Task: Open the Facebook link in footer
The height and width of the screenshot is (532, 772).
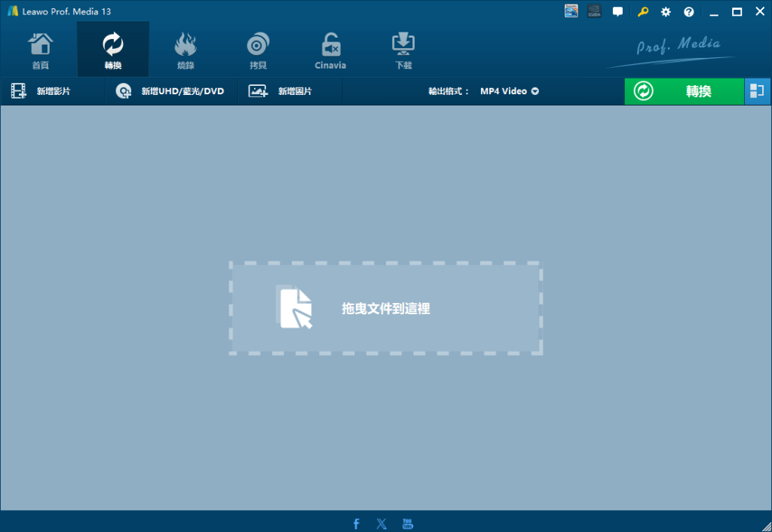Action: click(x=357, y=524)
